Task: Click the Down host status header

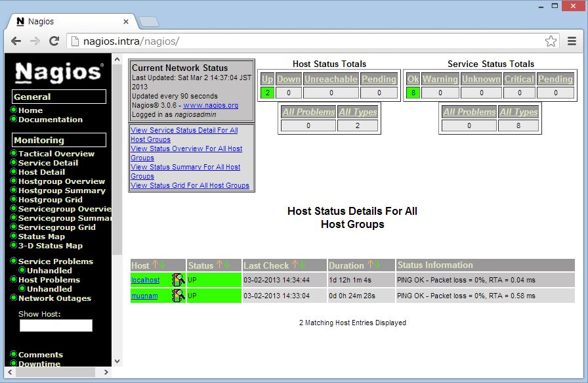Action: 288,79
